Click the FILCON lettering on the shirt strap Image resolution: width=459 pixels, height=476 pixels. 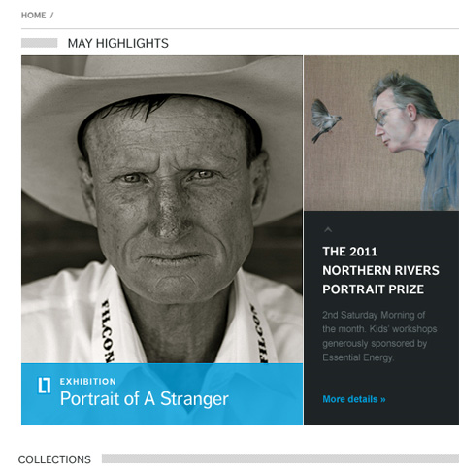point(108,330)
